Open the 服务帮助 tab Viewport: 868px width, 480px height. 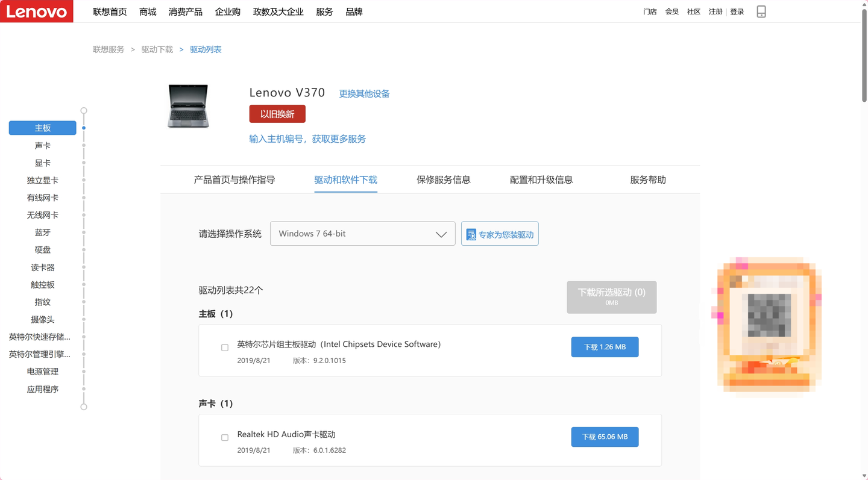pyautogui.click(x=648, y=179)
